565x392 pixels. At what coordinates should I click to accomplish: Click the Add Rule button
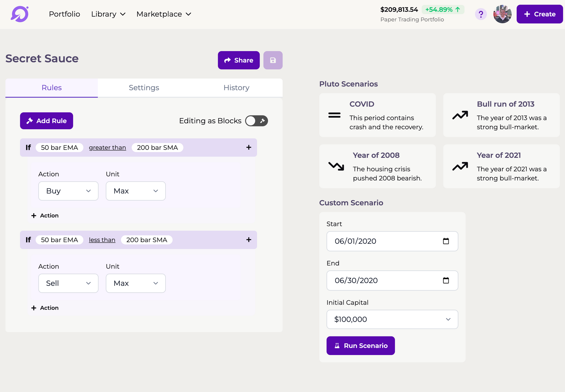click(x=47, y=121)
